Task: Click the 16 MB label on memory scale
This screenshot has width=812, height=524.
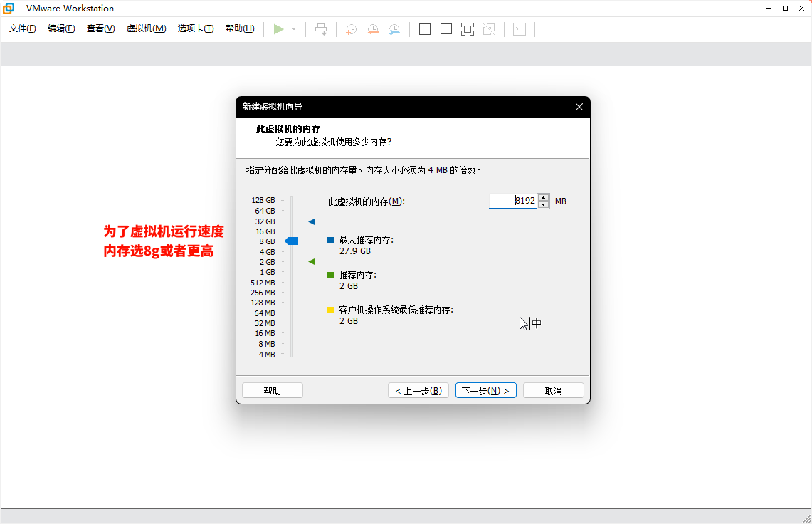Action: (265, 333)
